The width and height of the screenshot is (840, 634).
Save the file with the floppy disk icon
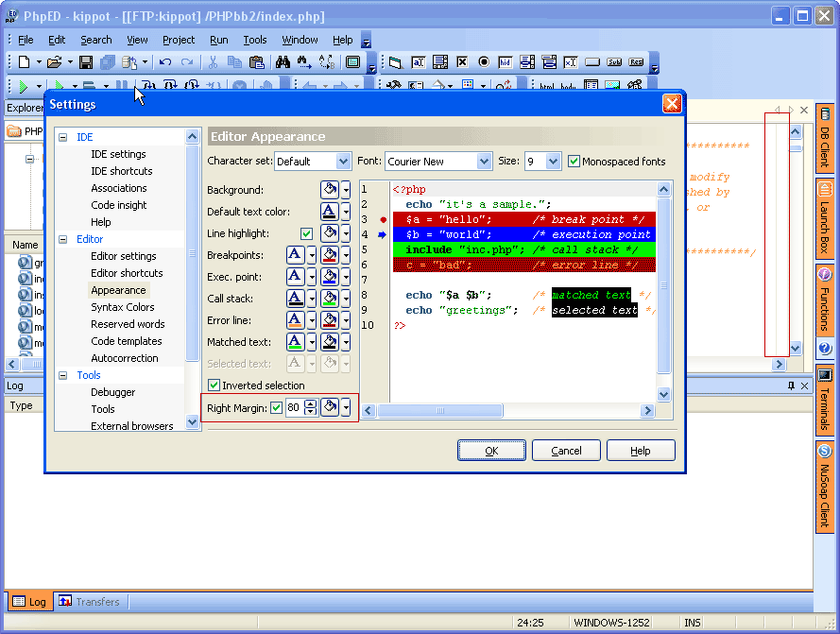tap(86, 62)
